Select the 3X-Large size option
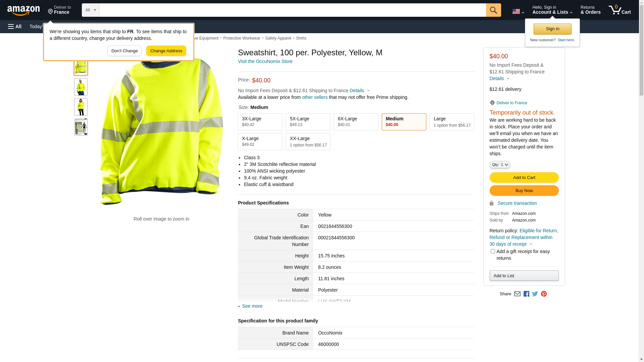Screen dimensions: 644x362 click(260, 122)
